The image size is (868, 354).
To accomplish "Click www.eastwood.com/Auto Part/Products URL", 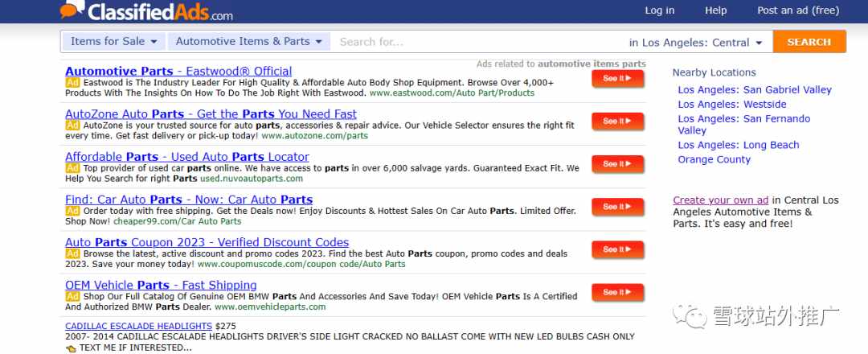I will pyautogui.click(x=452, y=93).
